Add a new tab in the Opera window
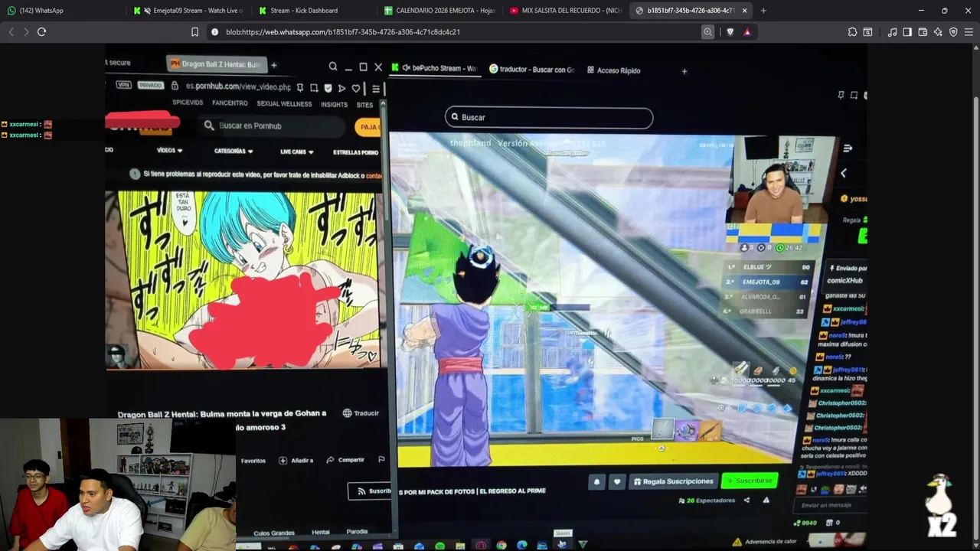 (274, 65)
